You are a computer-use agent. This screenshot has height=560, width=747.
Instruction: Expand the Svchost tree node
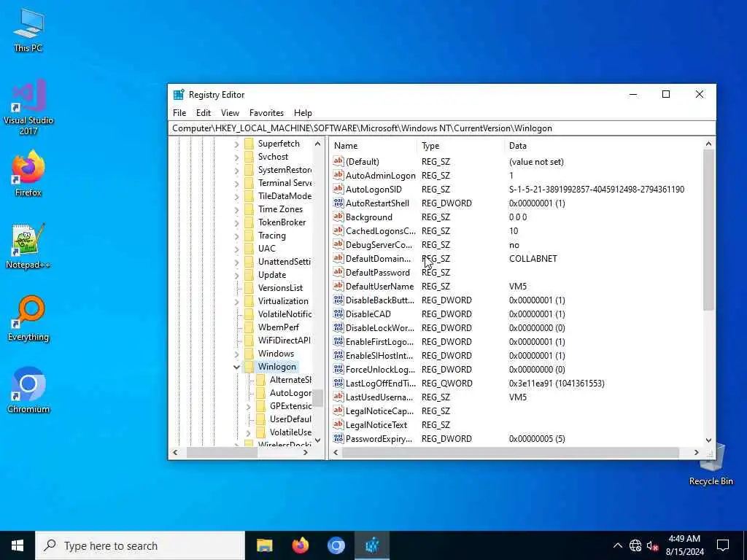236,157
